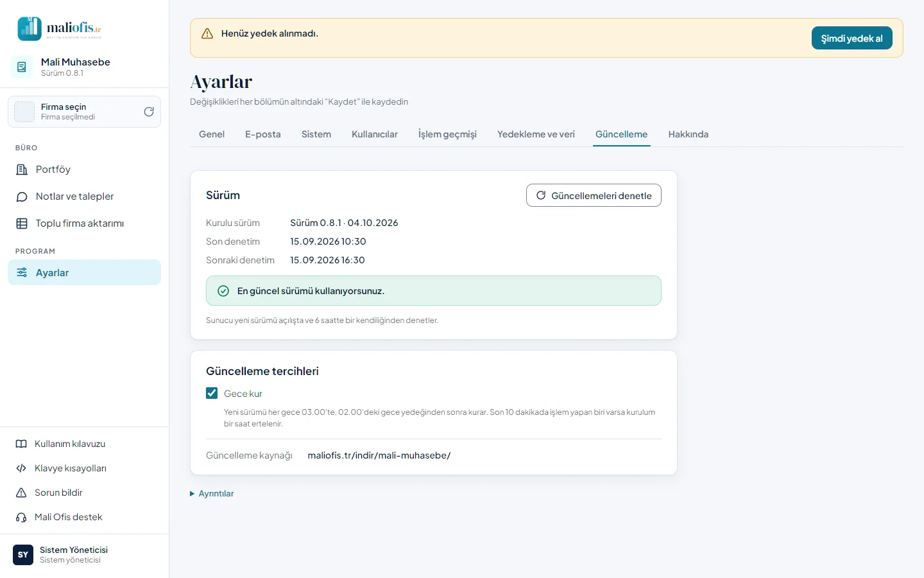
Task: Switch to the Genel tab
Action: point(212,134)
